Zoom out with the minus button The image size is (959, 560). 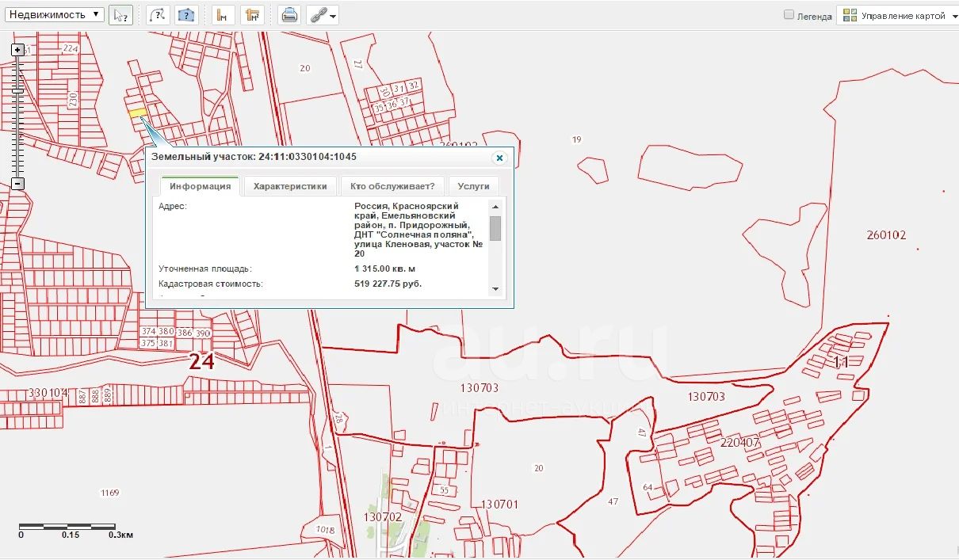pos(17,184)
